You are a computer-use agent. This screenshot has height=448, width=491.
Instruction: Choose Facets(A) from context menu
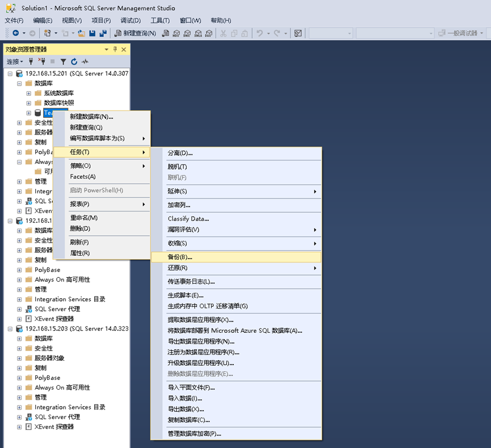click(102, 176)
